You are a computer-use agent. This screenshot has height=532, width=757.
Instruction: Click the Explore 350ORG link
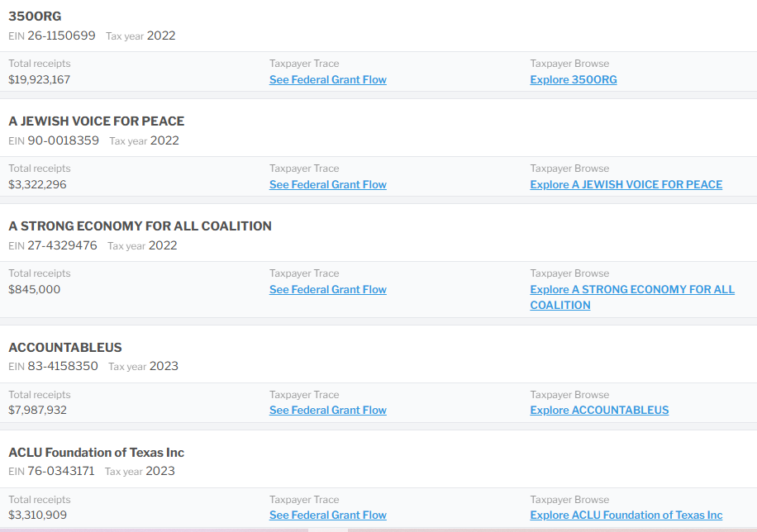pyautogui.click(x=573, y=80)
